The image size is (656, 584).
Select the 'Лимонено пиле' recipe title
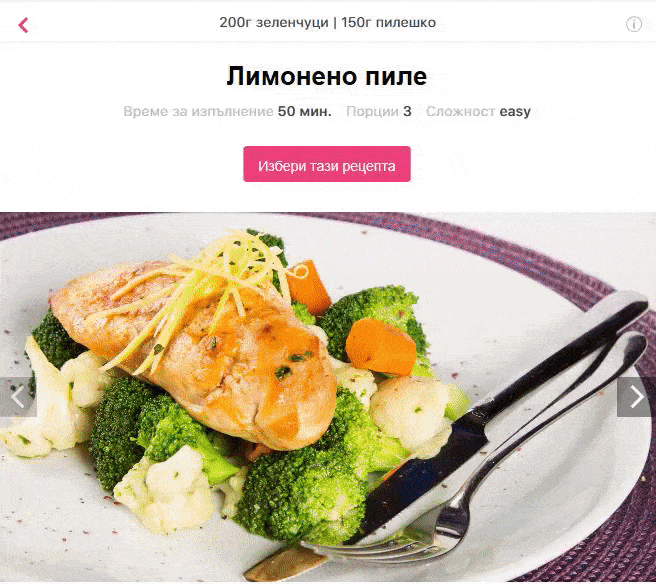click(327, 76)
